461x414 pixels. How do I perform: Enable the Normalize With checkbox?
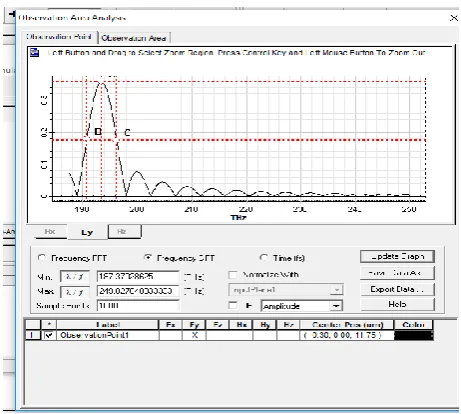233,275
